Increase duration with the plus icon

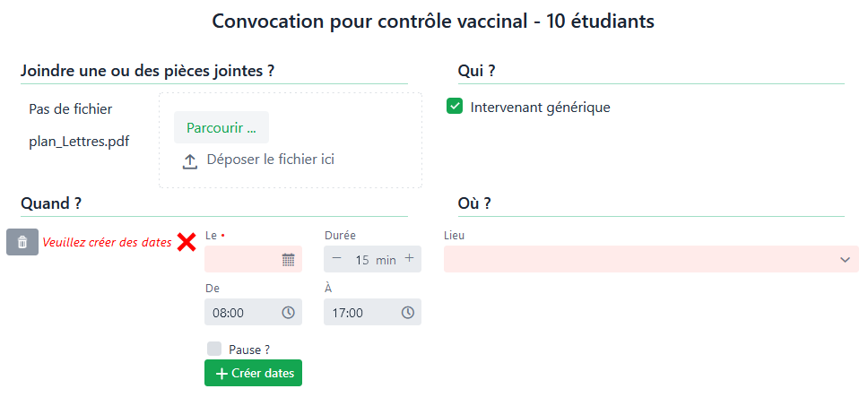[409, 259]
